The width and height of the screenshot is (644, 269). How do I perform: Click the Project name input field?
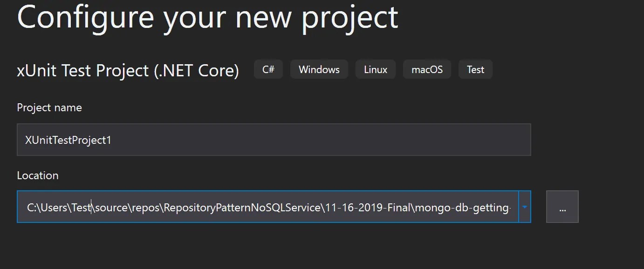[274, 140]
